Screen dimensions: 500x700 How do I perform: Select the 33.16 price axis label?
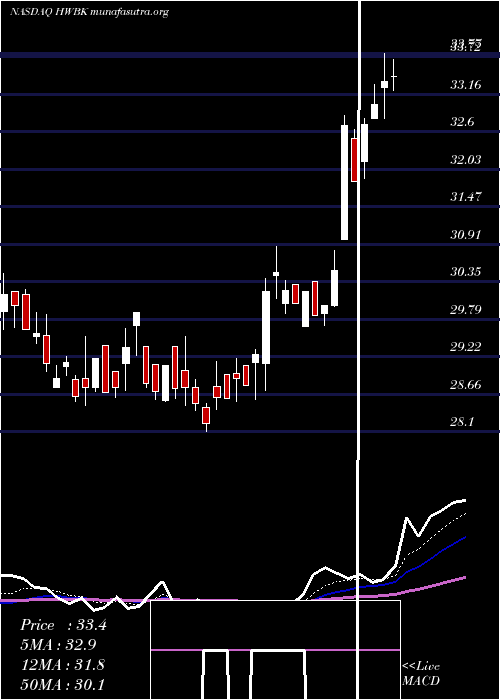(465, 84)
